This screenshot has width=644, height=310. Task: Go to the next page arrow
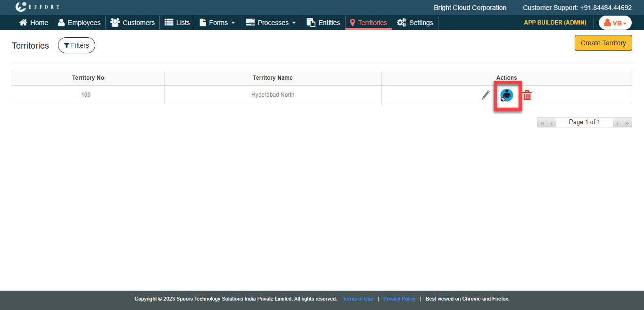[617, 123]
